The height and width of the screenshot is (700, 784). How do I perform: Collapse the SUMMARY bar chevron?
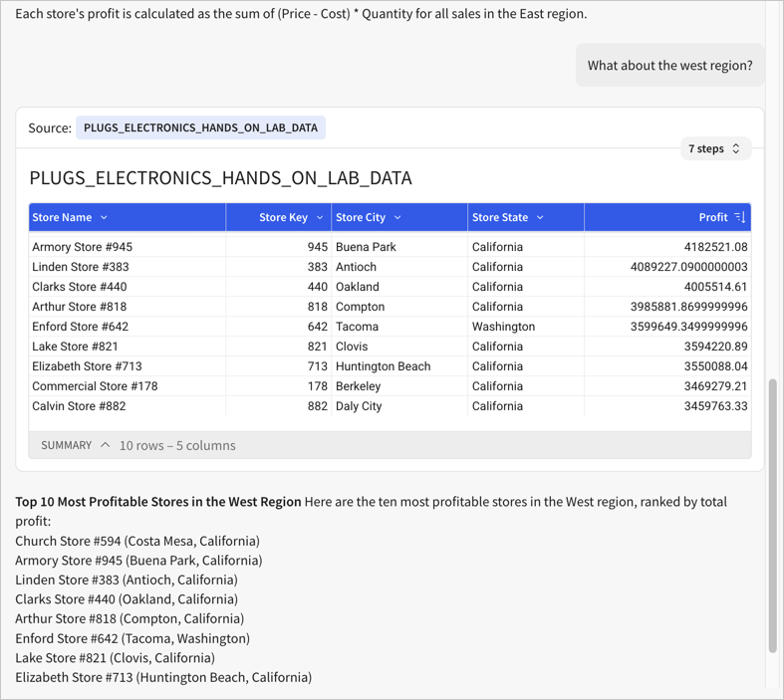coord(105,445)
